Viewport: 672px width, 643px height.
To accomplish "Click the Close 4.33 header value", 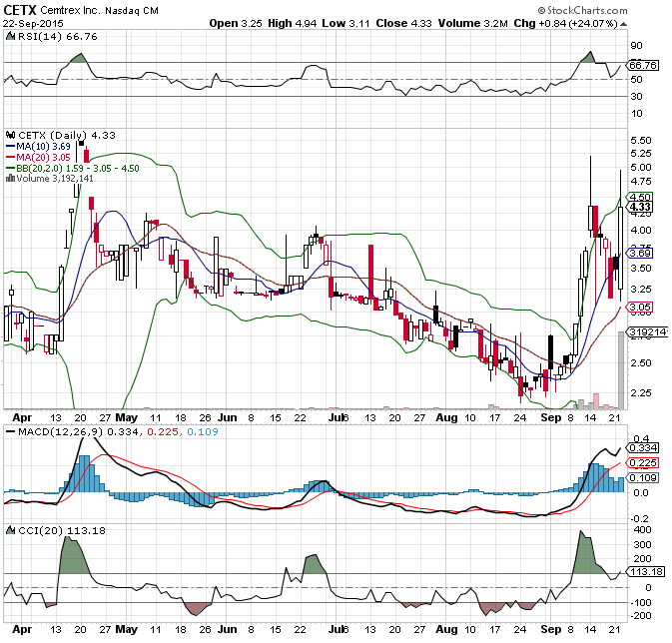I will [x=403, y=24].
